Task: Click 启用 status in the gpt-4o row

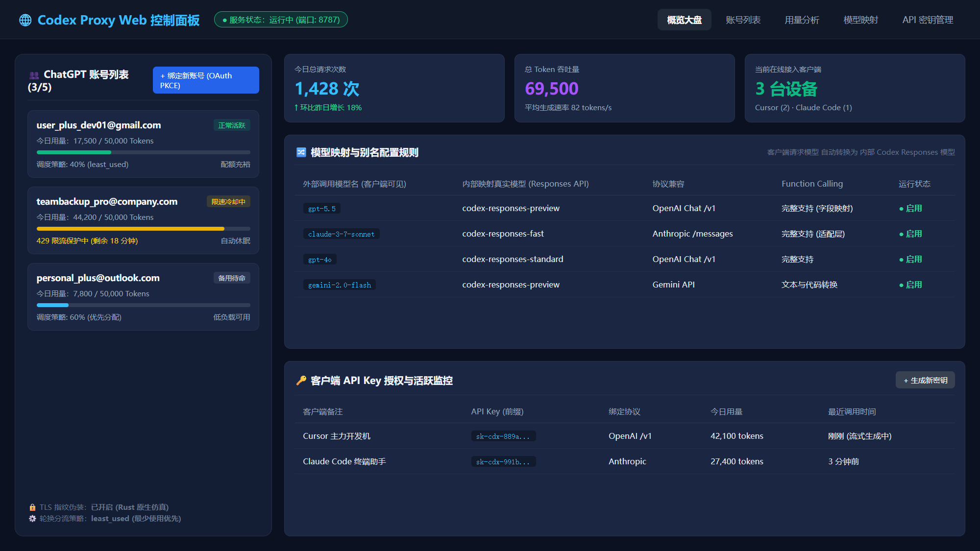Action: click(910, 259)
